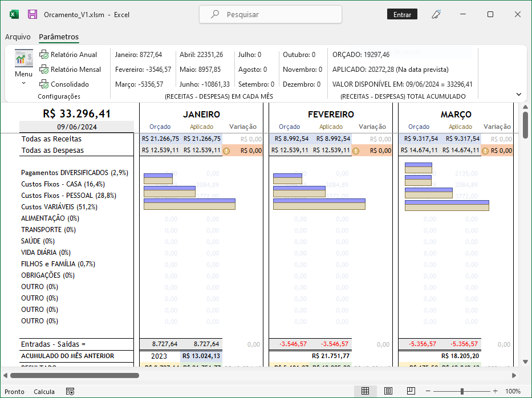Click the zoom slider handle
Viewport: 532px width, 398px height.
click(x=462, y=391)
